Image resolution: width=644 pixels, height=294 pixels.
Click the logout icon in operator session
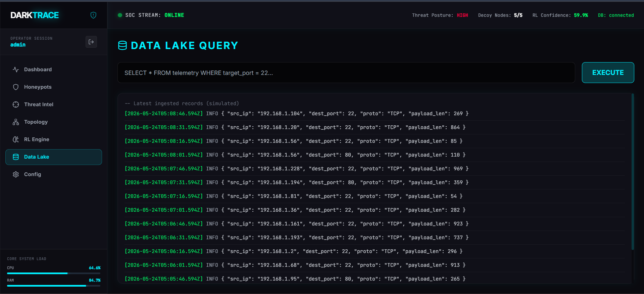91,42
